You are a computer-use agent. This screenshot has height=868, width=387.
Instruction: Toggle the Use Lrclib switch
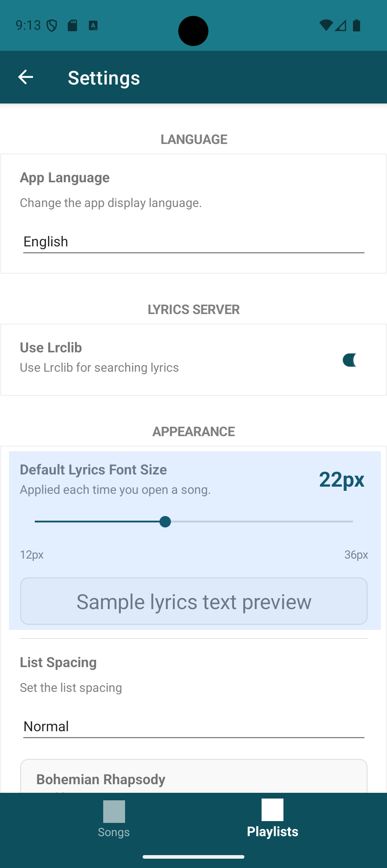pyautogui.click(x=350, y=360)
